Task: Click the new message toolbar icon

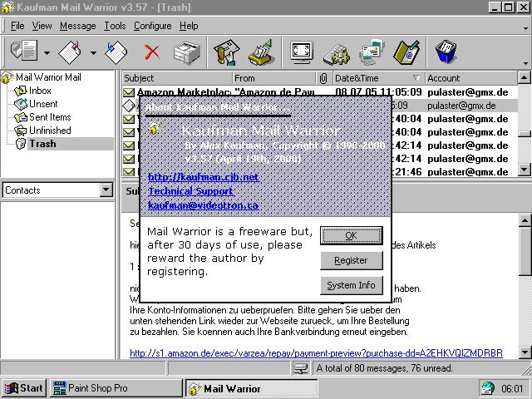Action: [24, 52]
